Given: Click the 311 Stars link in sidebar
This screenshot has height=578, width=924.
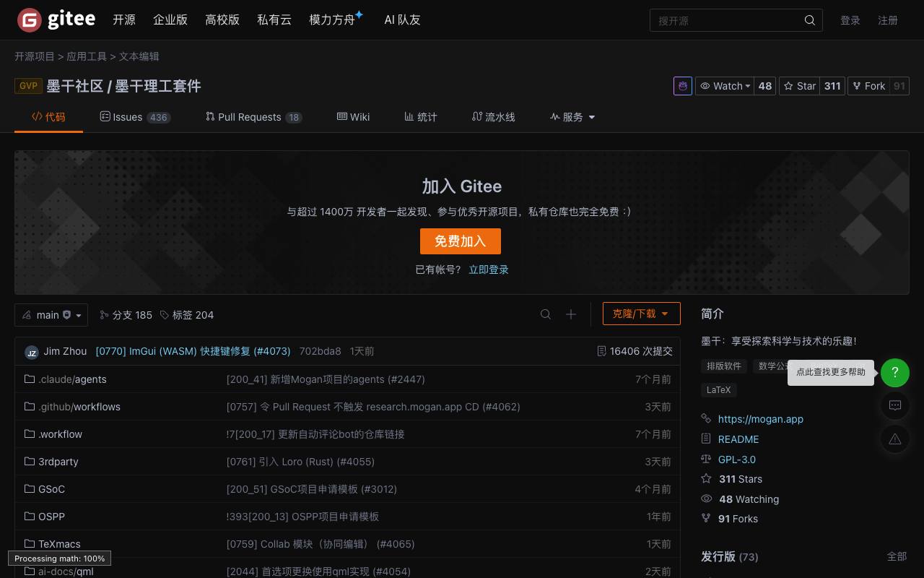Looking at the screenshot, I should [741, 479].
